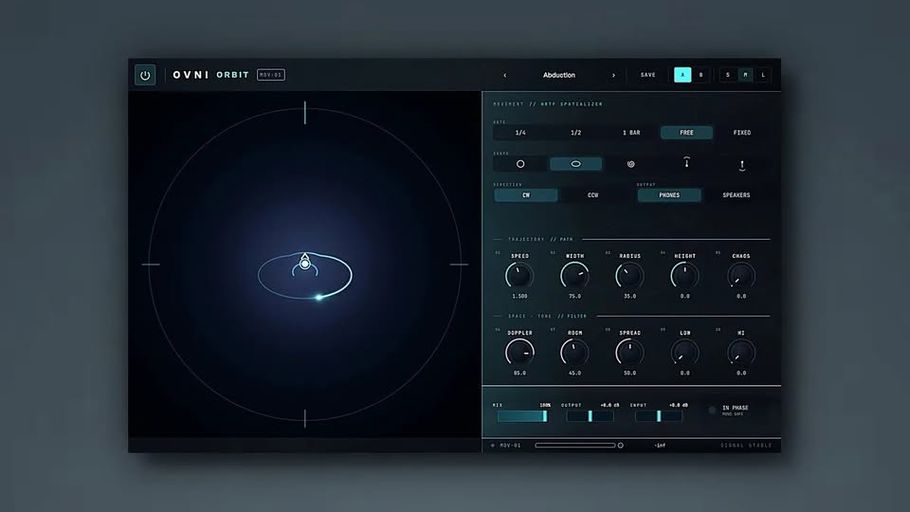Set rate to FREE
The image size is (910, 512).
click(687, 133)
